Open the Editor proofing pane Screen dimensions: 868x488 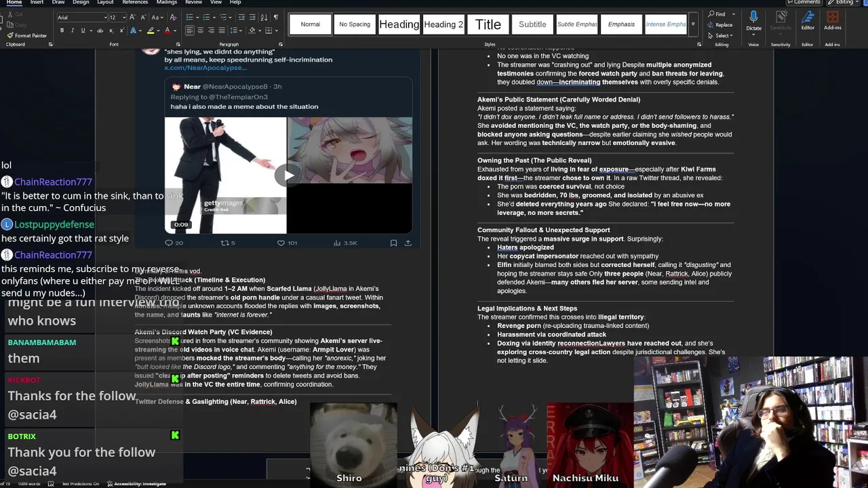coord(808,22)
